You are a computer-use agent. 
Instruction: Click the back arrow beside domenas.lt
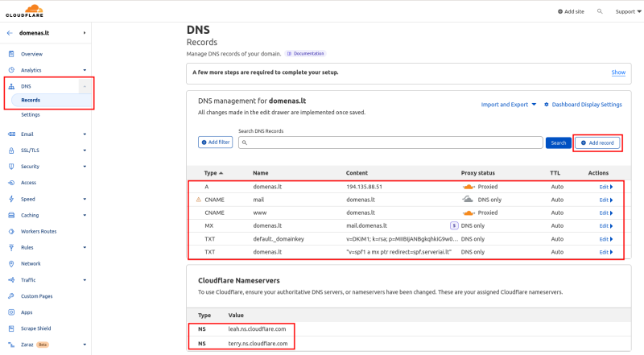[10, 33]
